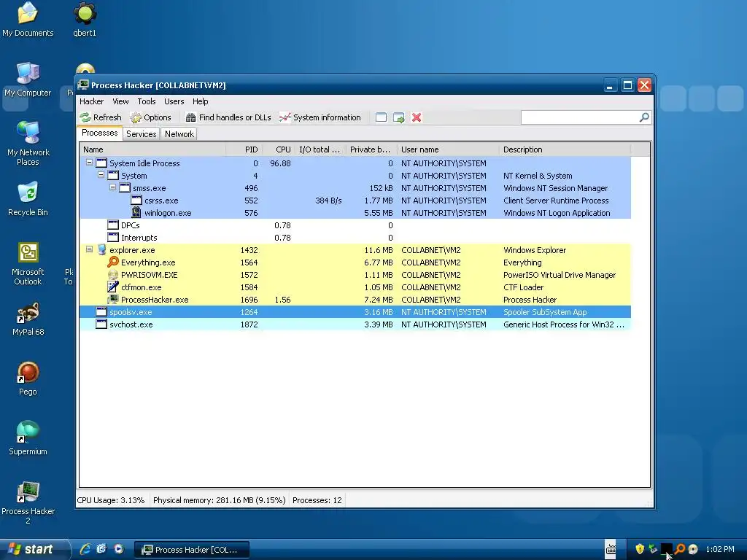This screenshot has width=747, height=560.
Task: Open the Help menu
Action: pyautogui.click(x=200, y=101)
